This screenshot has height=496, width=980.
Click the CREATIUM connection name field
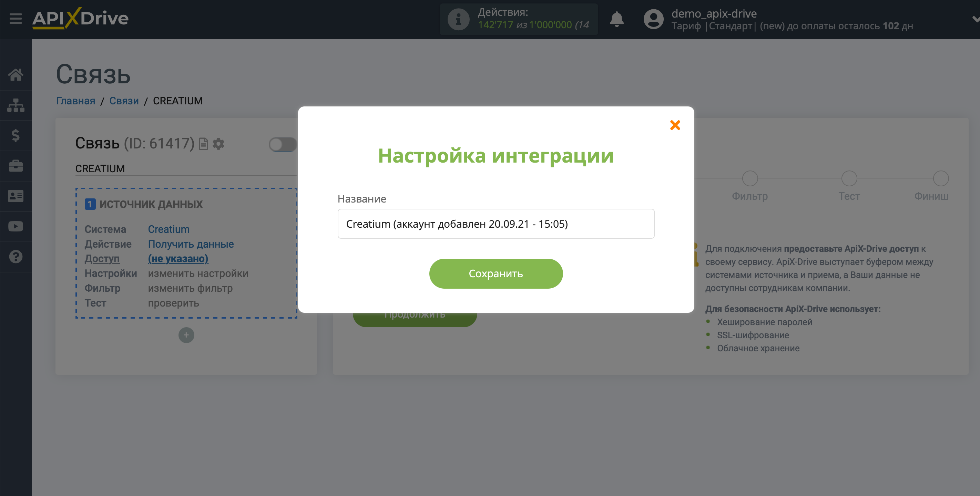[x=186, y=168]
